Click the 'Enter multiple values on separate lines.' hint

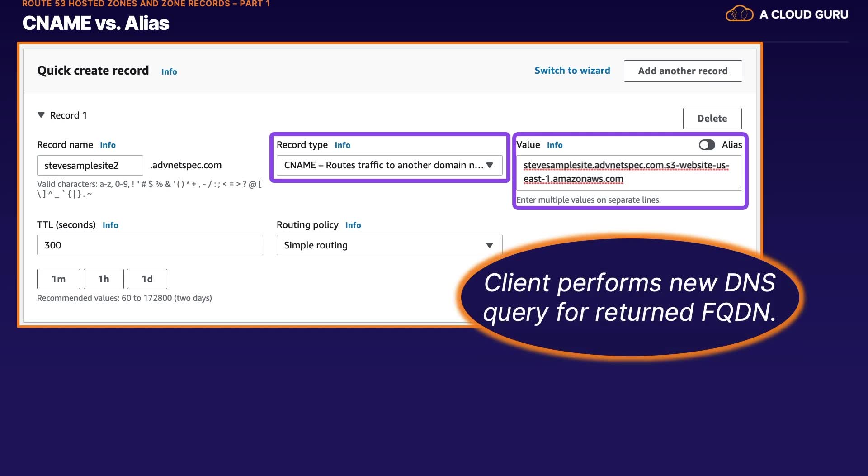(588, 200)
